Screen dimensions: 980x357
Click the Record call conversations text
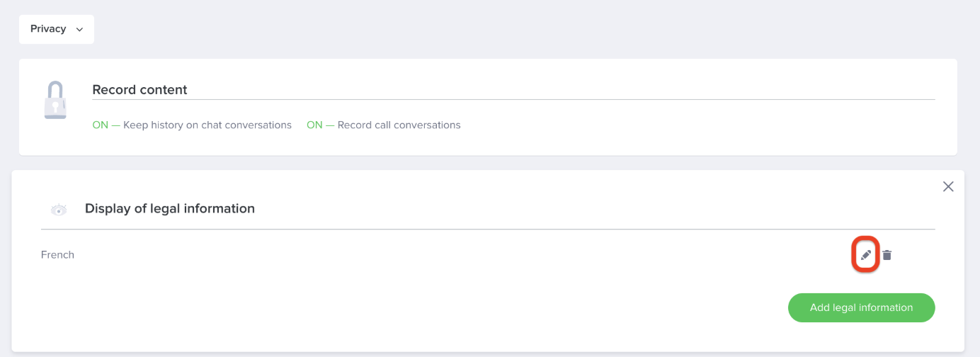tap(399, 125)
